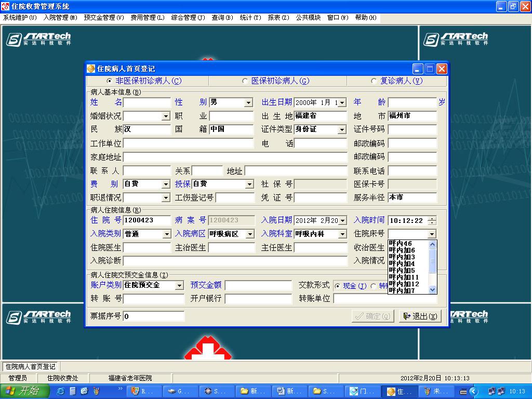
Task: Open 查询 menu
Action: [x=222, y=18]
